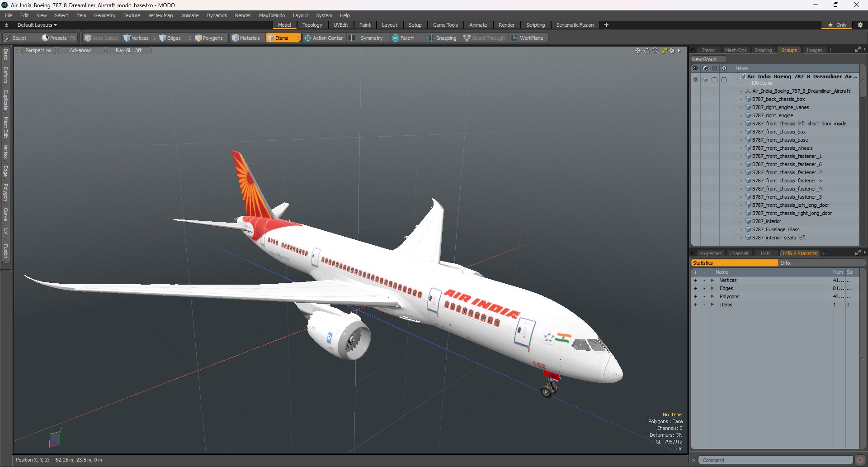Toggle Symmetry option
This screenshot has height=467, width=868.
click(x=367, y=38)
